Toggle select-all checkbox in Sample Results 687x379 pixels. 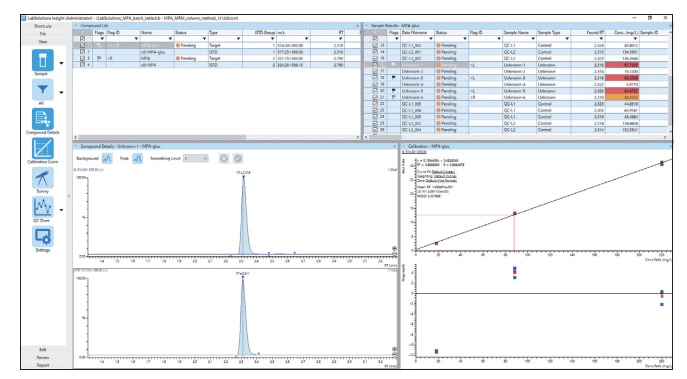coord(375,39)
